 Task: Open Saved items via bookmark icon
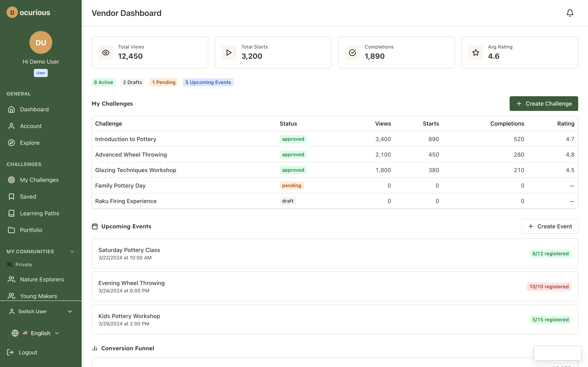pos(11,196)
